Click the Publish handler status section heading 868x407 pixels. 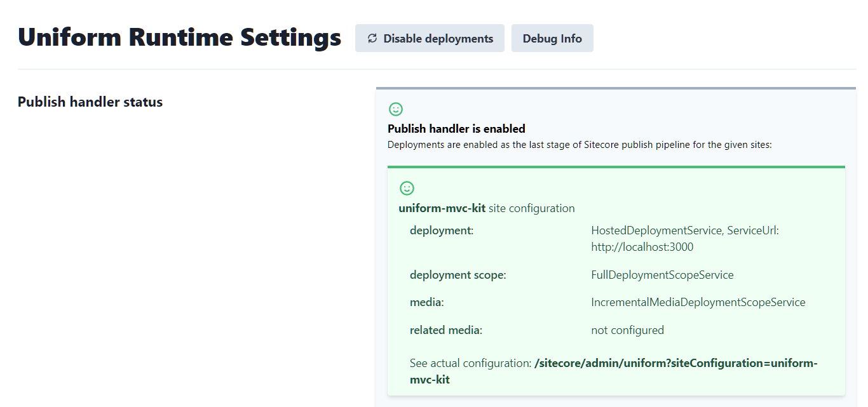click(x=90, y=102)
